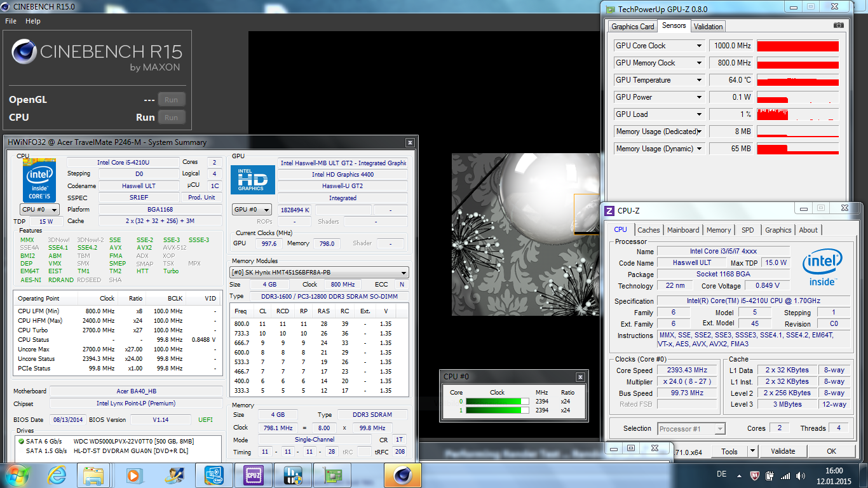Open Windows Explorer folder taskbar icon
Image resolution: width=868 pixels, height=488 pixels.
(93, 475)
